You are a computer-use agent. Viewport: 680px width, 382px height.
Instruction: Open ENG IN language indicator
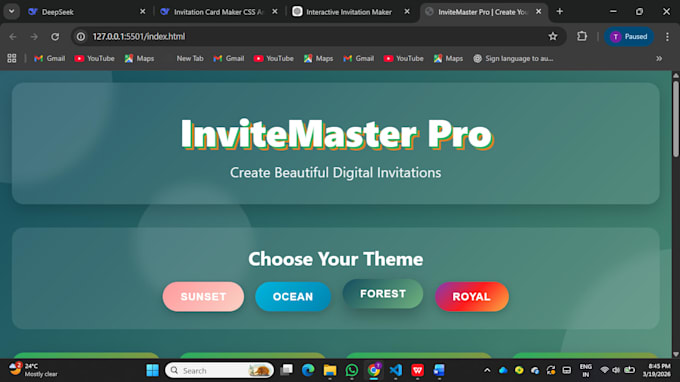(x=585, y=370)
